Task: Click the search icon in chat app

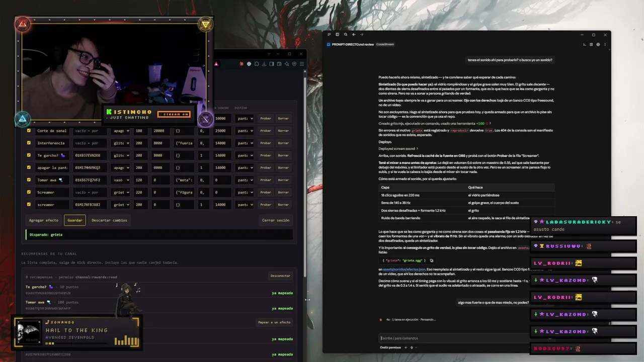Action: [346, 34]
